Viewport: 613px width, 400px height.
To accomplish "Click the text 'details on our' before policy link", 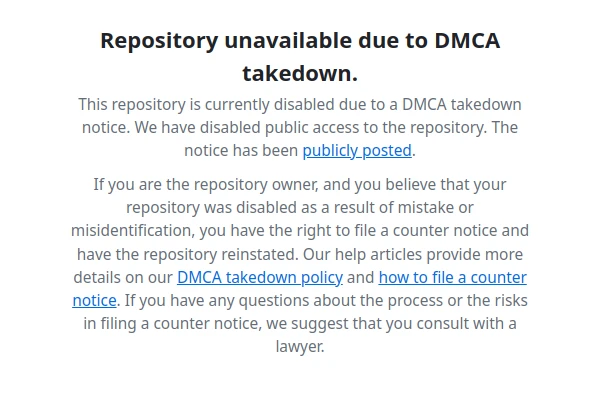I will 123,278.
